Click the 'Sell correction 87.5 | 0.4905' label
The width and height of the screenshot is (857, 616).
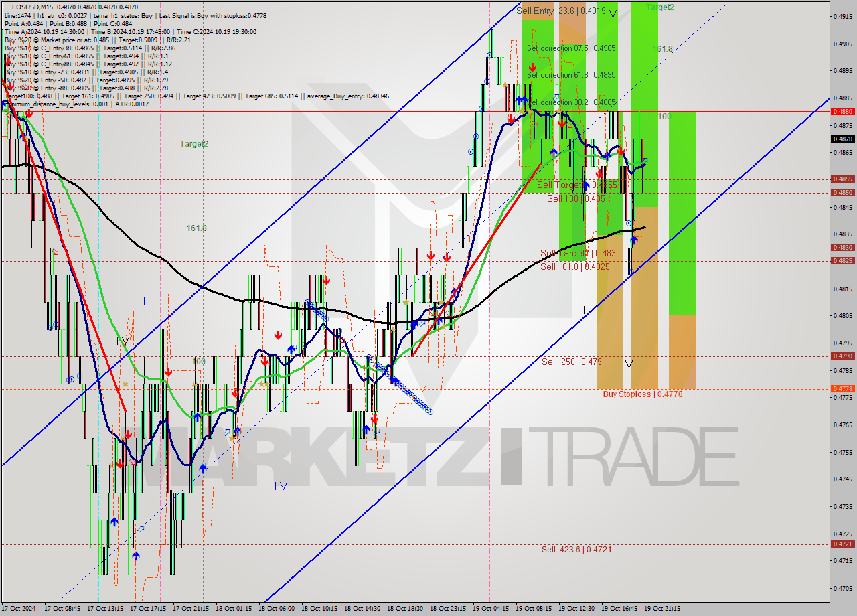click(x=571, y=48)
